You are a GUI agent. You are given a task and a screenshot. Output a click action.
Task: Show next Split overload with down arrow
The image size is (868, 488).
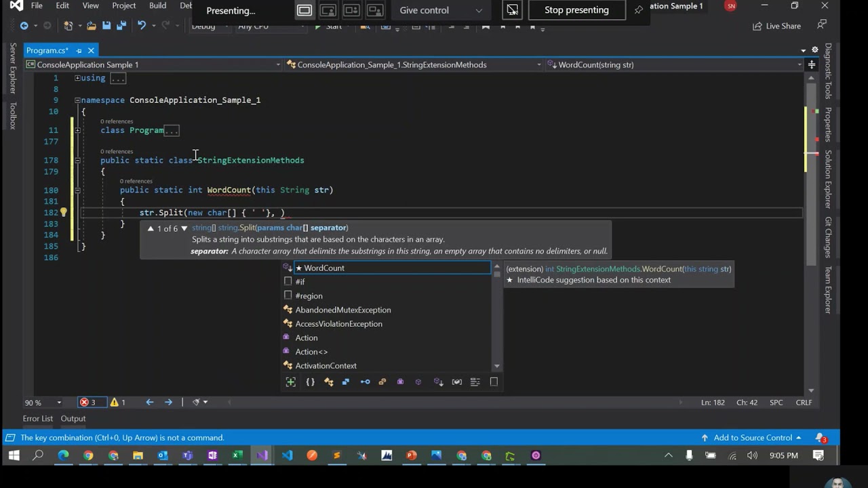(x=184, y=228)
